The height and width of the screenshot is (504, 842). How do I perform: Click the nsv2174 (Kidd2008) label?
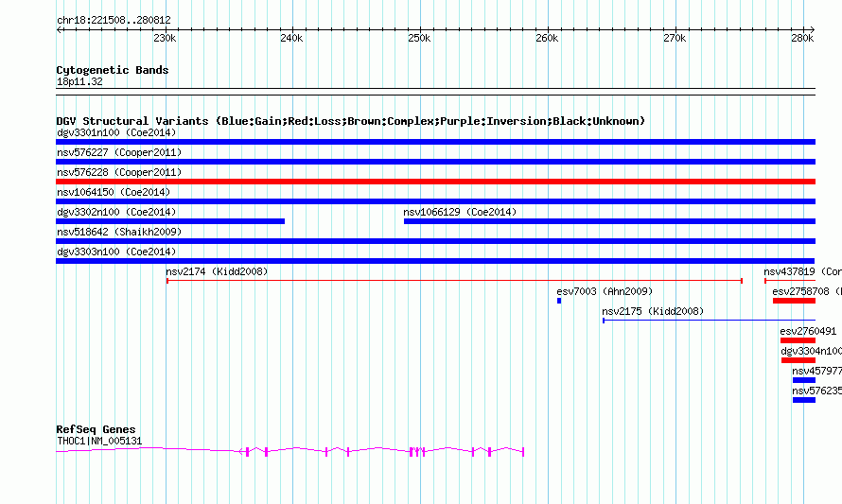(217, 271)
